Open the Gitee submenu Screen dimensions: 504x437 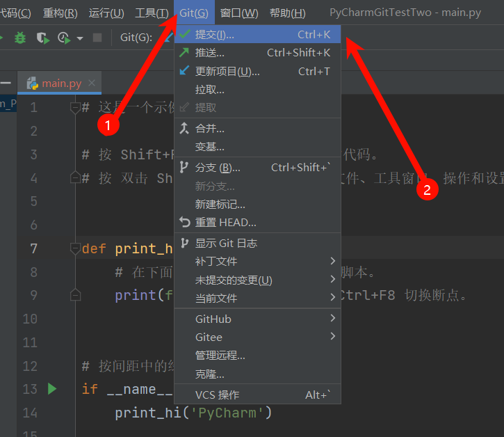click(x=257, y=337)
